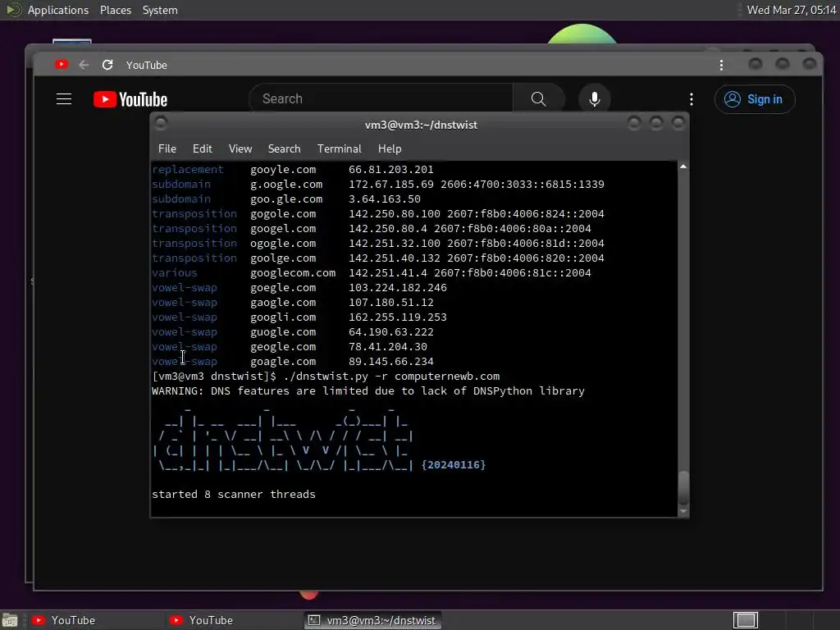
Task: Click googlecom.com domain text
Action: tap(293, 273)
